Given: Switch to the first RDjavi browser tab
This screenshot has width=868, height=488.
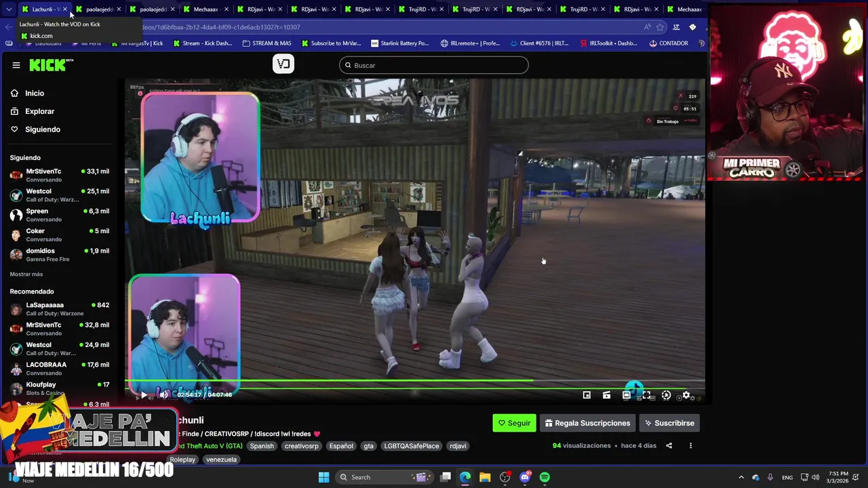Looking at the screenshot, I should click(x=260, y=9).
